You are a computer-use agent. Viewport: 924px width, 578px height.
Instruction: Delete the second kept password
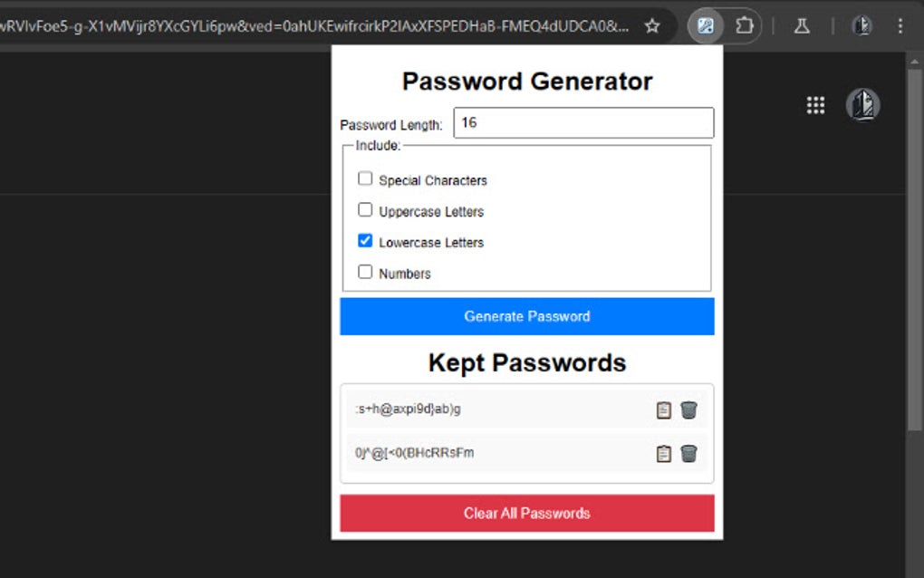(x=689, y=454)
